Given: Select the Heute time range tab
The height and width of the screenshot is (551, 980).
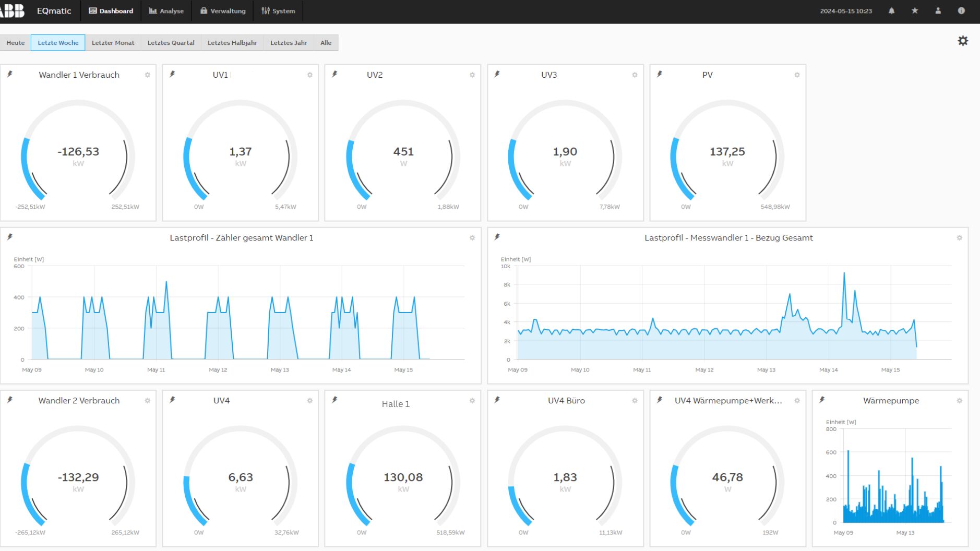Looking at the screenshot, I should point(15,43).
